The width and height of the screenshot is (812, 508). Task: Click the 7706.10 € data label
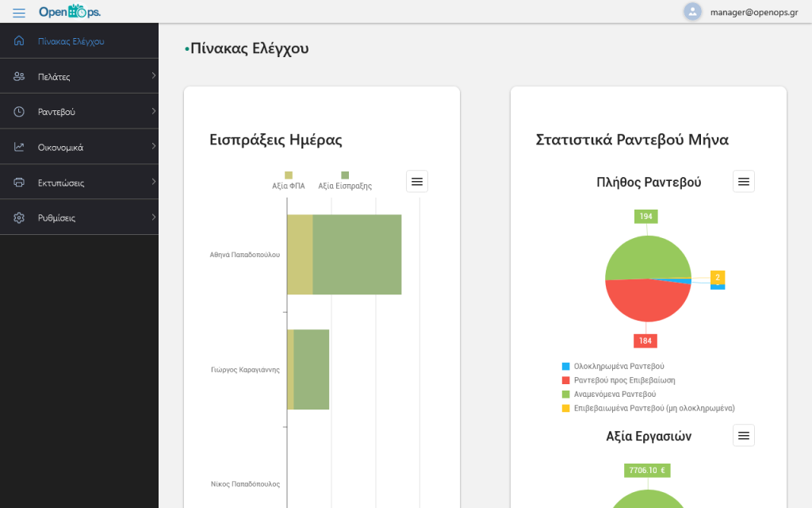pyautogui.click(x=647, y=470)
